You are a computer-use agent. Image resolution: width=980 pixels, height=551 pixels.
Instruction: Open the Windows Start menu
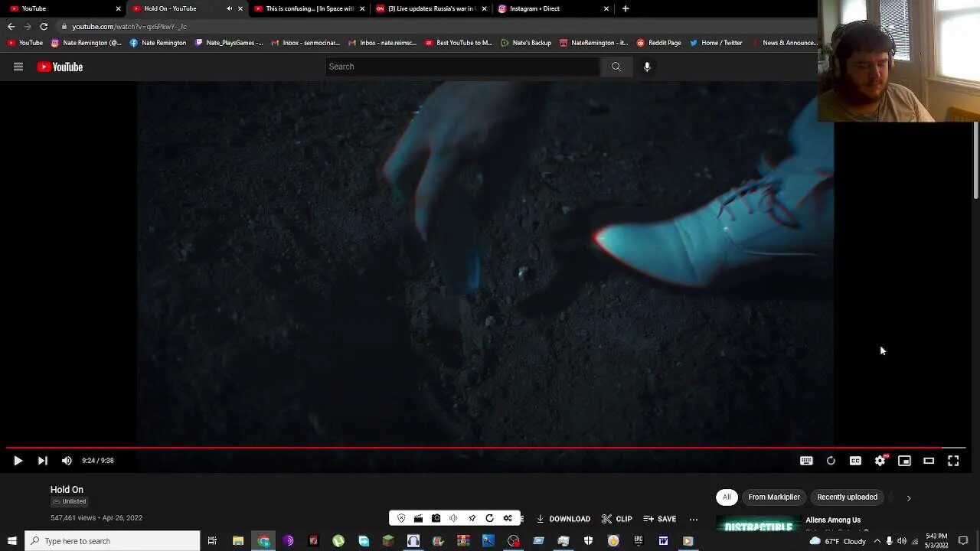pyautogui.click(x=11, y=541)
